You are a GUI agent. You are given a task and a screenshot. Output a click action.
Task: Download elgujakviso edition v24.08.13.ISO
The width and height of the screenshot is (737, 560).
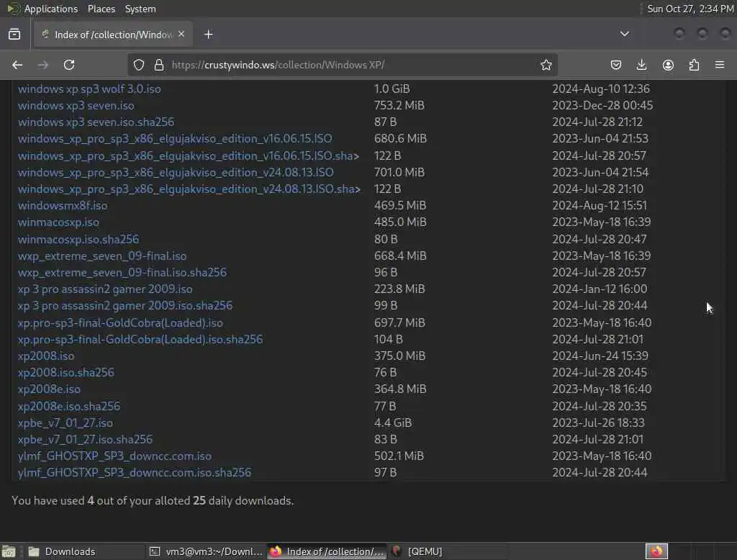tap(176, 173)
